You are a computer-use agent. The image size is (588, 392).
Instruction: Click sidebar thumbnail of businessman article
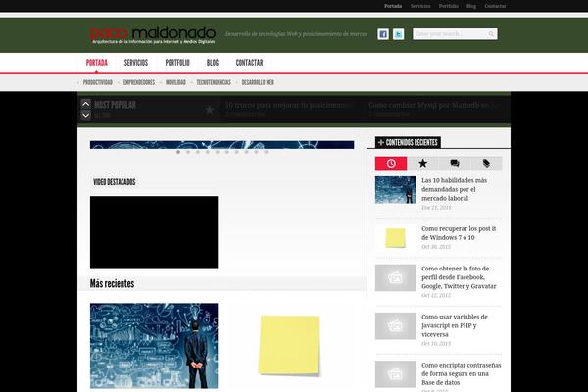pyautogui.click(x=395, y=190)
